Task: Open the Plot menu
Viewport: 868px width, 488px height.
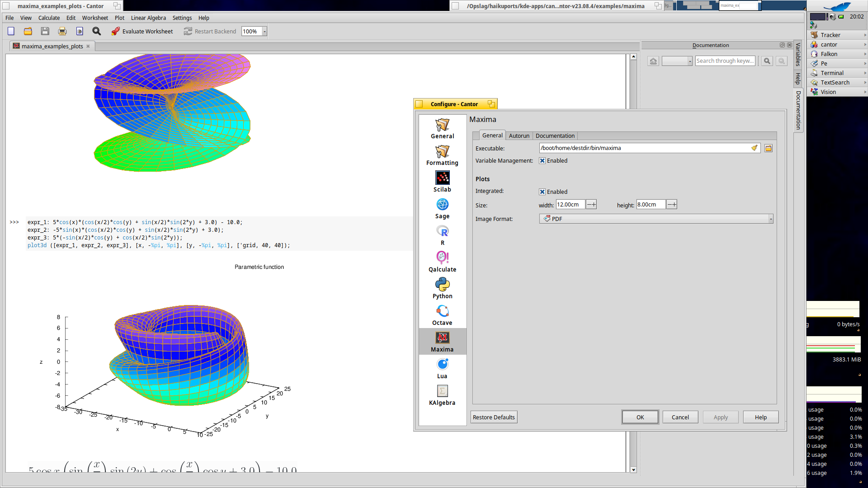Action: [119, 18]
